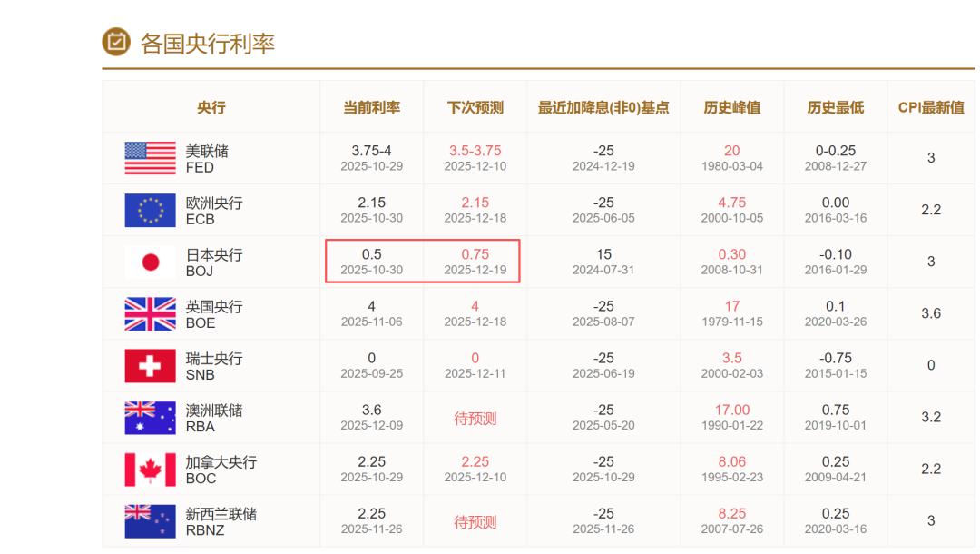The height and width of the screenshot is (554, 980).
Task: Click 待预测 in the 澳洲联储 row
Action: (x=475, y=419)
